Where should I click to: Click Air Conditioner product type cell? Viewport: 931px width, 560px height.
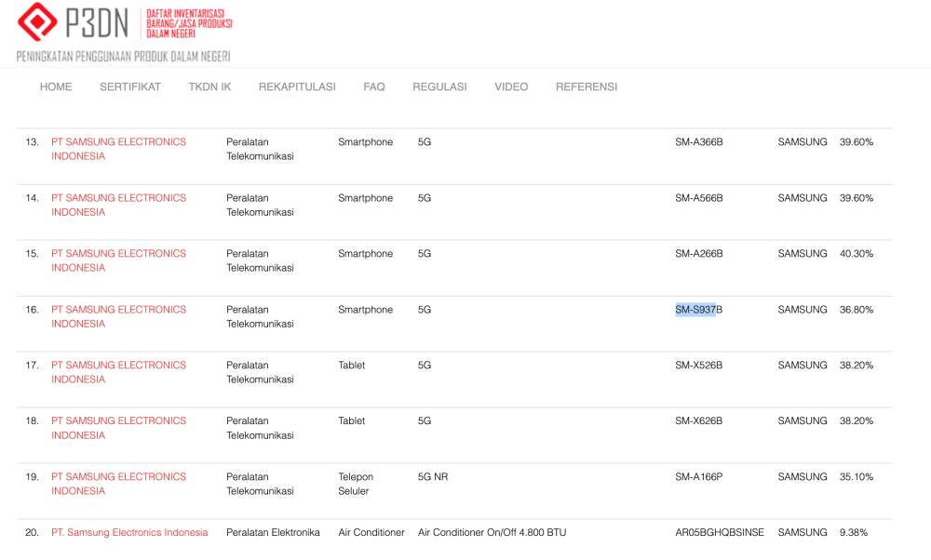[x=371, y=532]
